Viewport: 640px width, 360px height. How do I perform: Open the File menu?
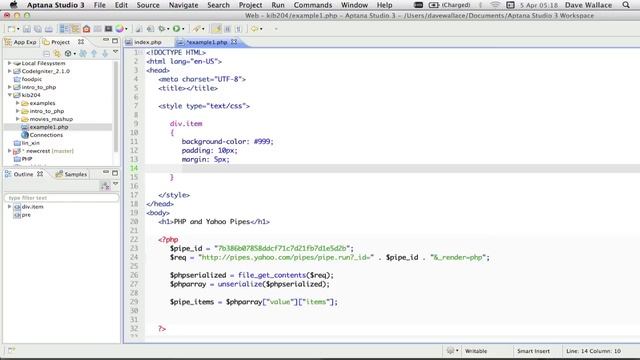click(x=100, y=5)
